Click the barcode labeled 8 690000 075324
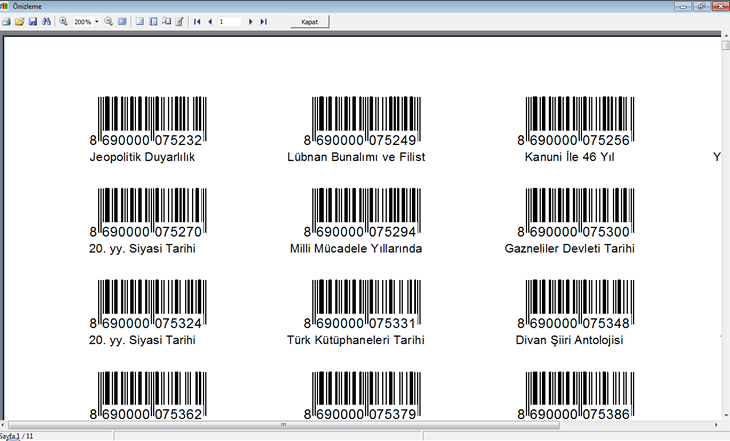The image size is (730, 441). [148, 305]
